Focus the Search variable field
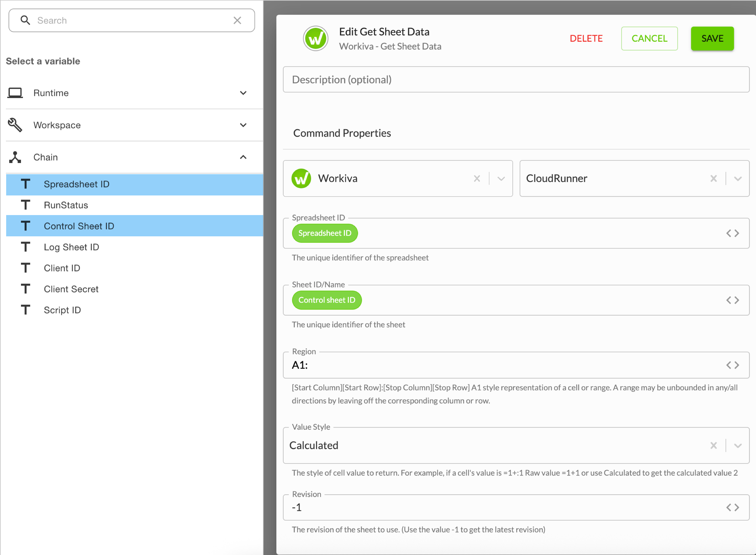The height and width of the screenshot is (555, 756). click(132, 20)
